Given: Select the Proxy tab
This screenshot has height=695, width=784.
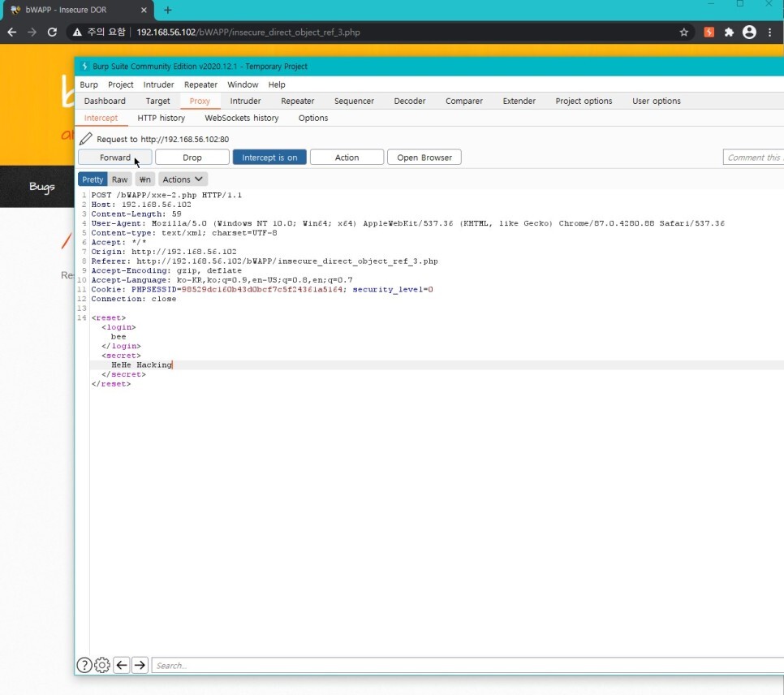Looking at the screenshot, I should pos(200,101).
